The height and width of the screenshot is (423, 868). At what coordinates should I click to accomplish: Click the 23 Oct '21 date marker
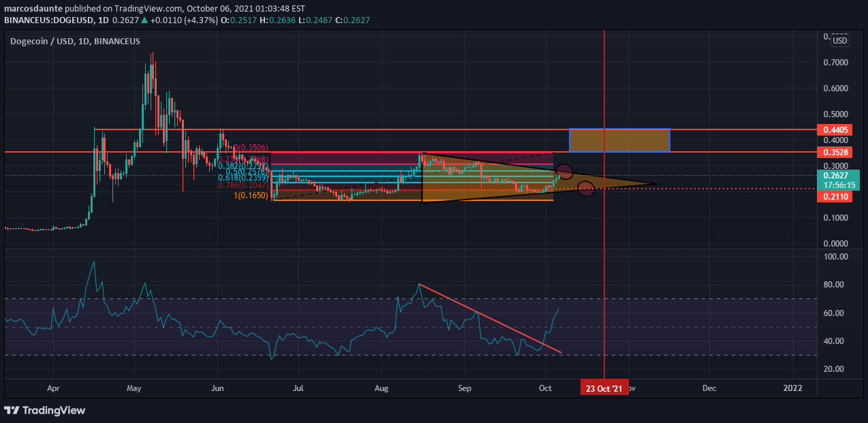click(604, 388)
